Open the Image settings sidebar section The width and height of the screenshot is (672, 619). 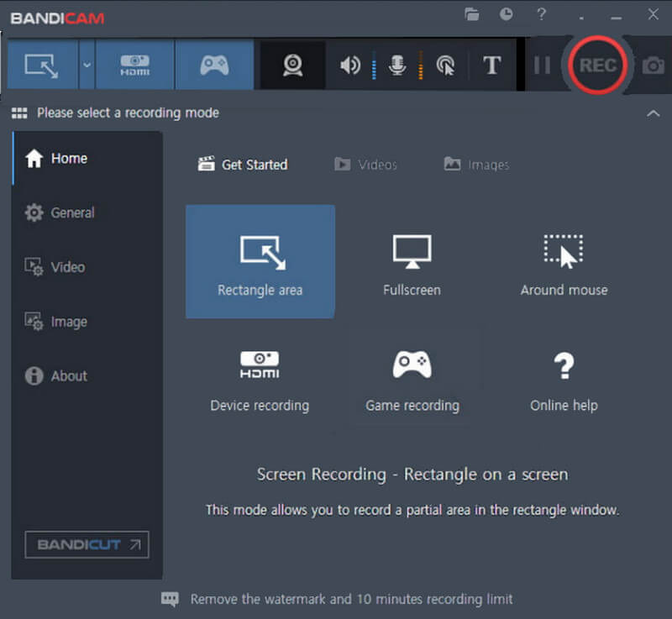coord(87,322)
